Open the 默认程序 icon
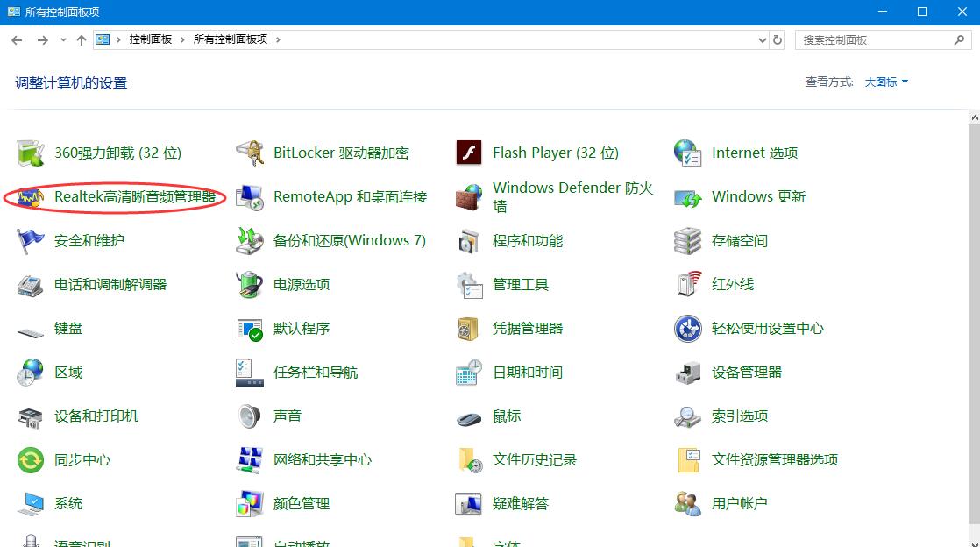Viewport: 980px width, 547px height. click(249, 329)
